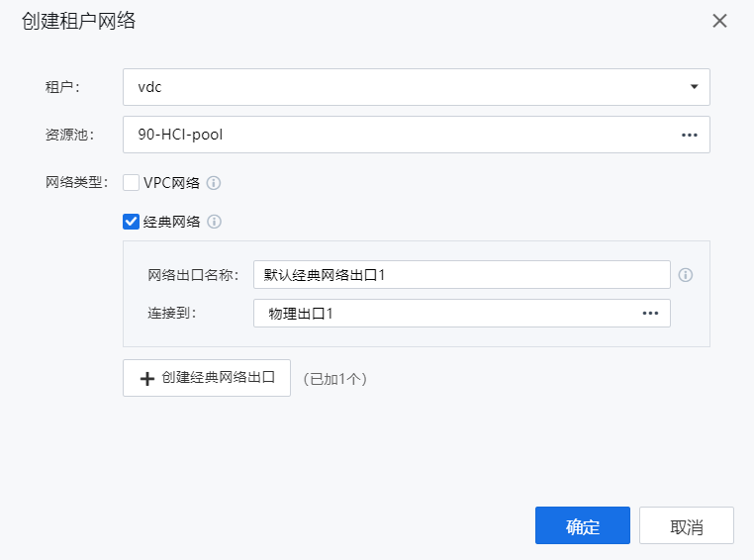Click the 租户 label
The image size is (754, 560).
click(62, 87)
